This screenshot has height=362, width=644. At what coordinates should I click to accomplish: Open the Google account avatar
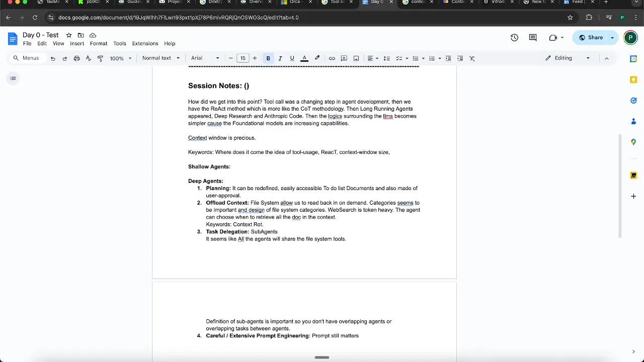(630, 38)
